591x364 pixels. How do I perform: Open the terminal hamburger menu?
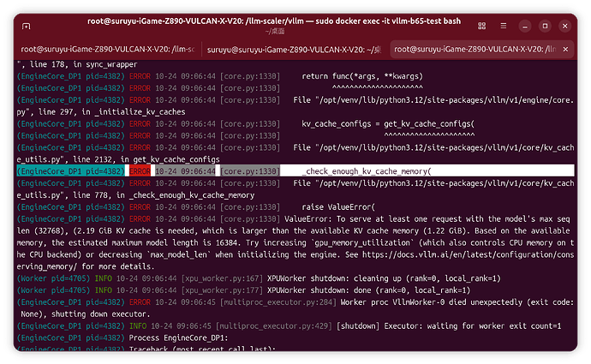pyautogui.click(x=503, y=26)
